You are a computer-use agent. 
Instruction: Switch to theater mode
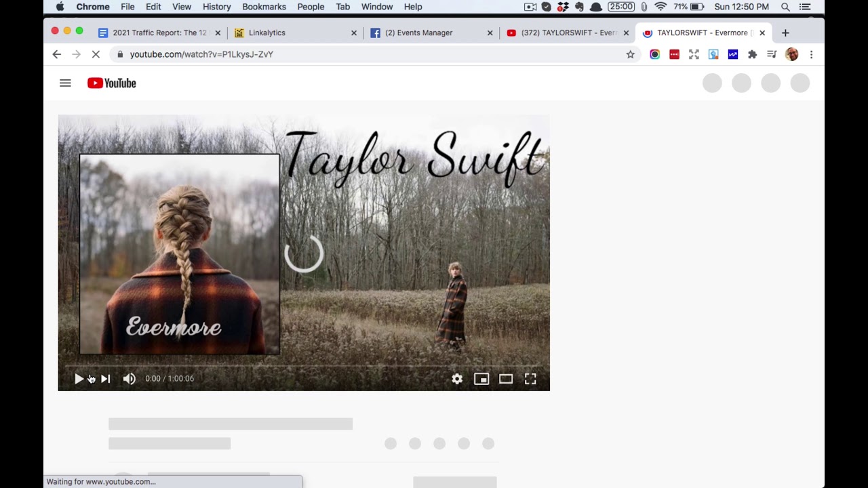click(x=506, y=379)
